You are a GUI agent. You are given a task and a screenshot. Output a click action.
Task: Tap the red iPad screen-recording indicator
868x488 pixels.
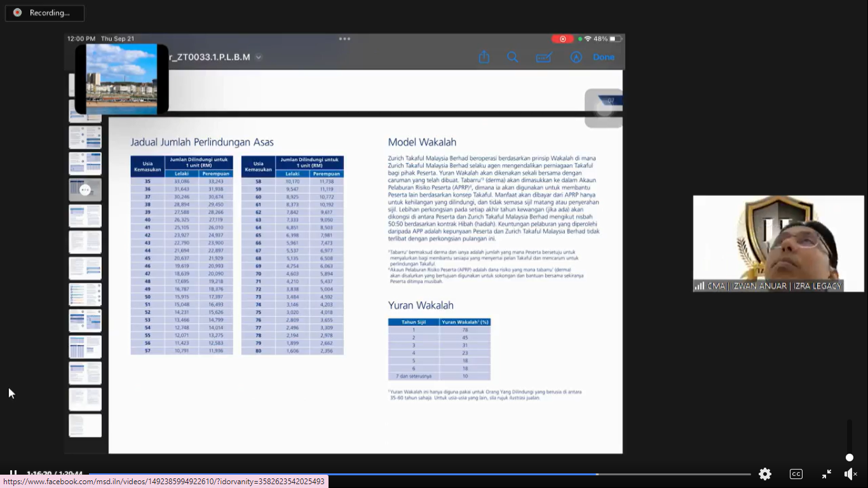coord(563,39)
